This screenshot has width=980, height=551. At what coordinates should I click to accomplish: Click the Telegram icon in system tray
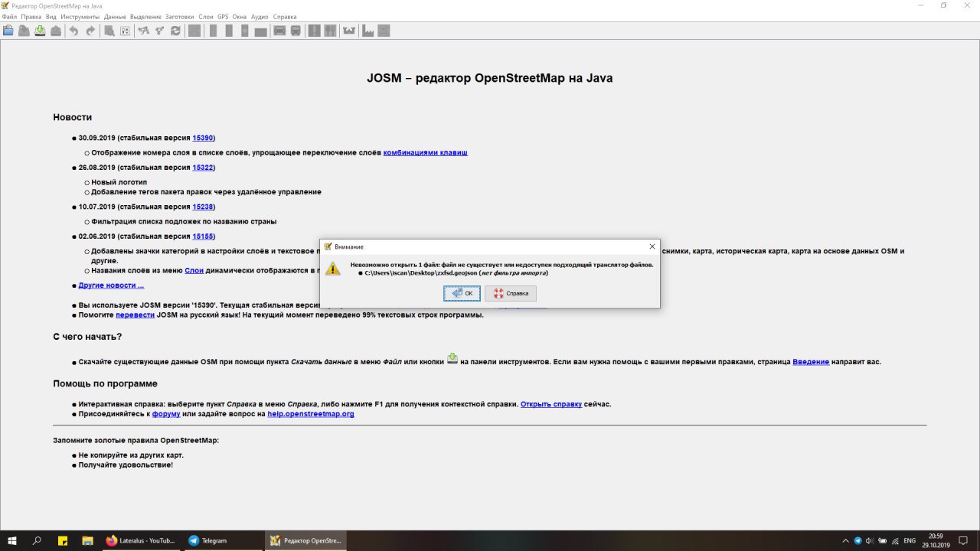(858, 540)
